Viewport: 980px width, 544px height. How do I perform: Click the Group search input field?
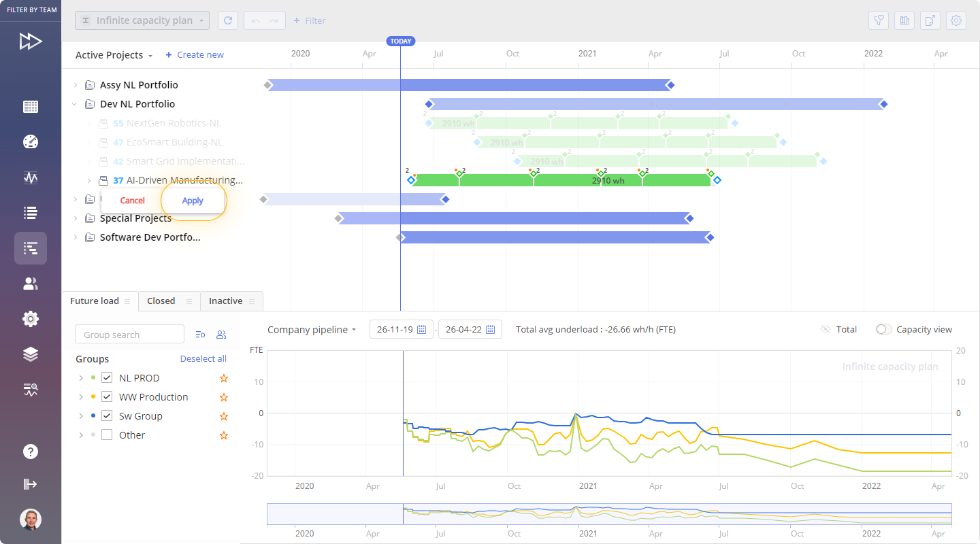[129, 335]
